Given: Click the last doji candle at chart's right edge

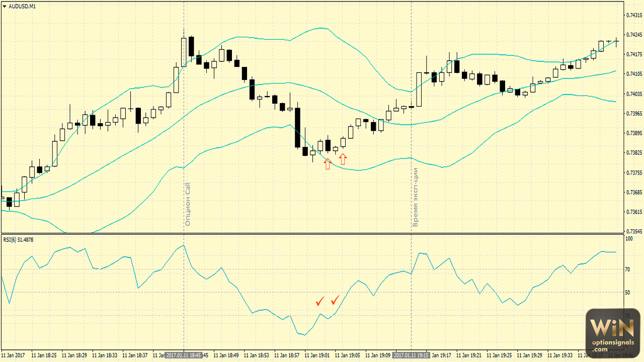Looking at the screenshot, I should point(616,42).
